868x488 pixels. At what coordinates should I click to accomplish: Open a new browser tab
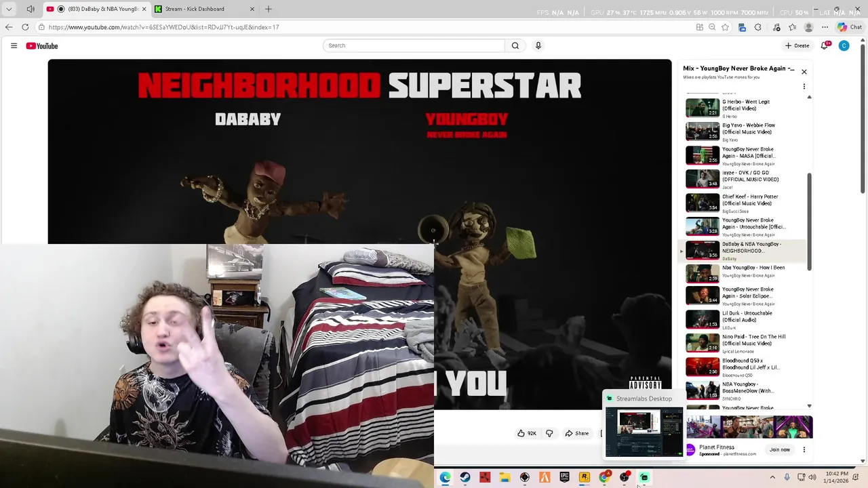269,9
